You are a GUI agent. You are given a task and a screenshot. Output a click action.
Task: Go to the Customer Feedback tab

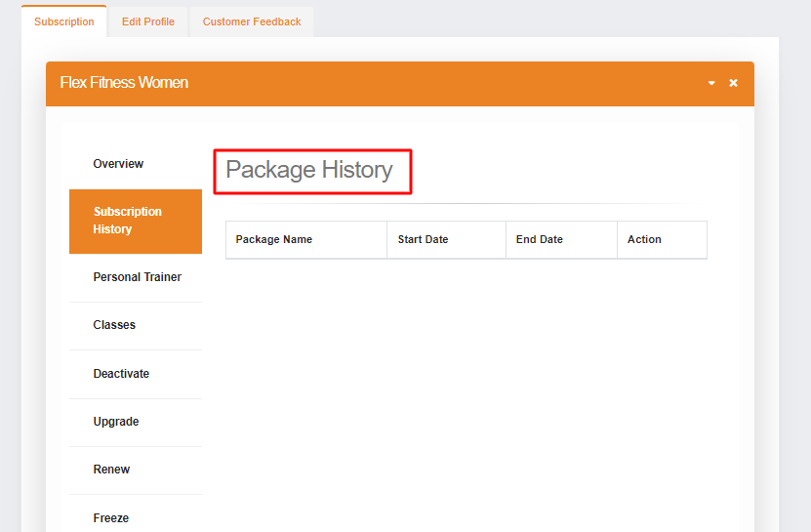point(252,21)
